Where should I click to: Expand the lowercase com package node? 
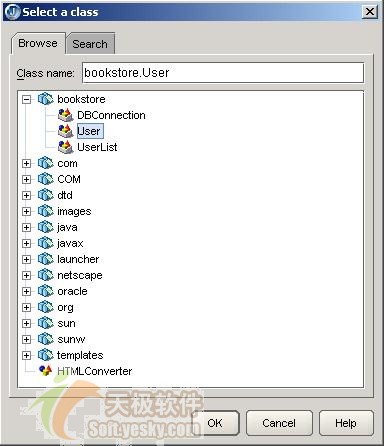coord(26,163)
